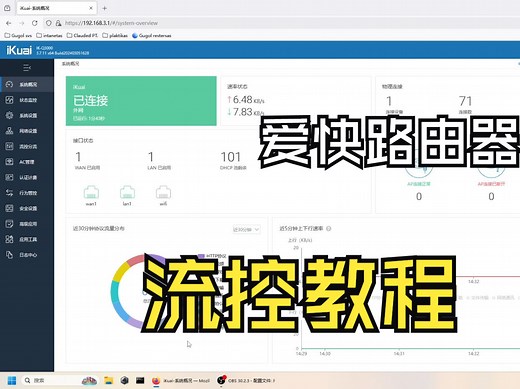This screenshot has width=520, height=389.
Task: Open a new browser tab
Action: 104,8
